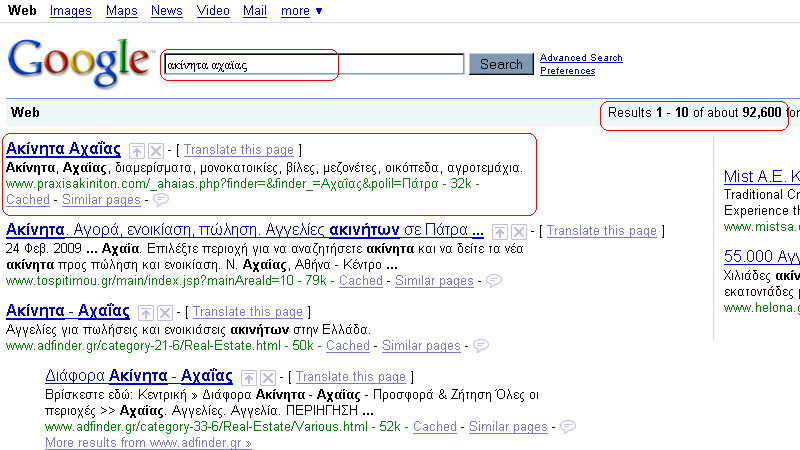Click the Google logo
800x450 pixels.
(x=80, y=63)
